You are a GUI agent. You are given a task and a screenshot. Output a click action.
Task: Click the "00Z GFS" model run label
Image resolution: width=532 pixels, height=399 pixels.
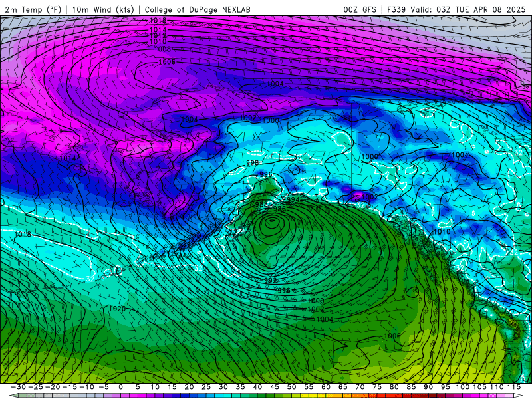[x=360, y=9]
